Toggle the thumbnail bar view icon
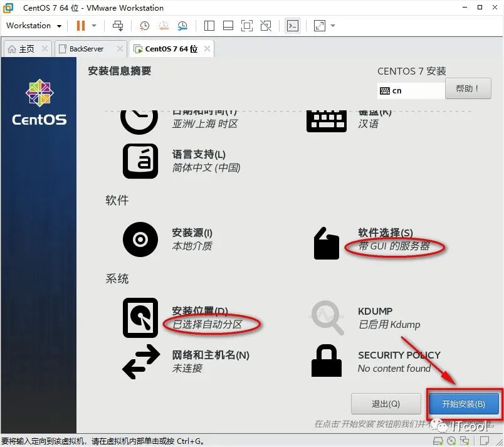The height and width of the screenshot is (447, 504). (228, 25)
